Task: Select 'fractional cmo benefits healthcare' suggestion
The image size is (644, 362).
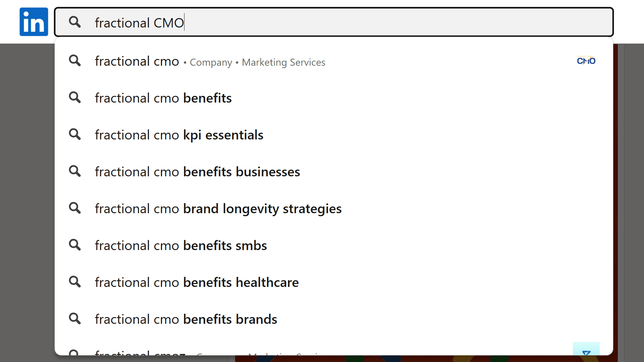Action: (196, 282)
